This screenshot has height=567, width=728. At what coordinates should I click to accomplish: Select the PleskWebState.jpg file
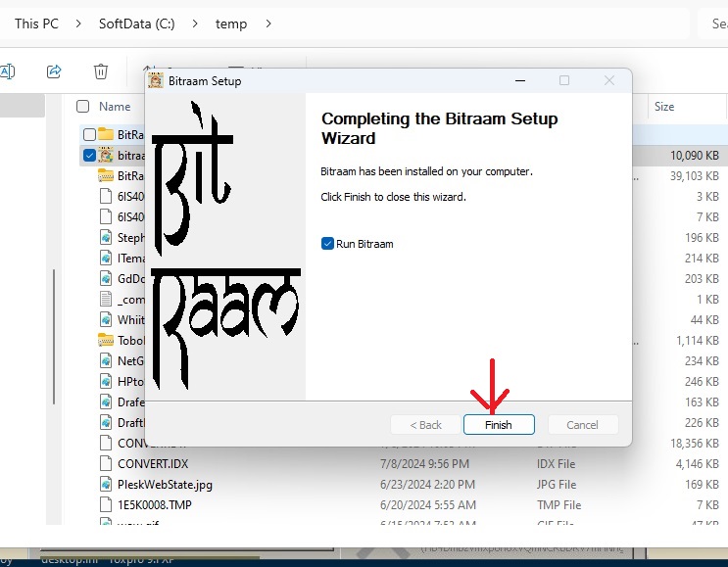point(165,485)
